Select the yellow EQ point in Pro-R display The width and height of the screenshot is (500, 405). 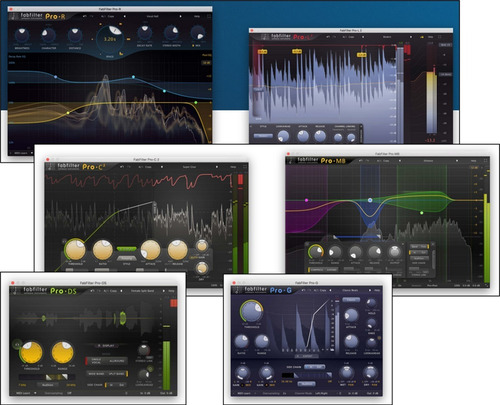(x=68, y=113)
